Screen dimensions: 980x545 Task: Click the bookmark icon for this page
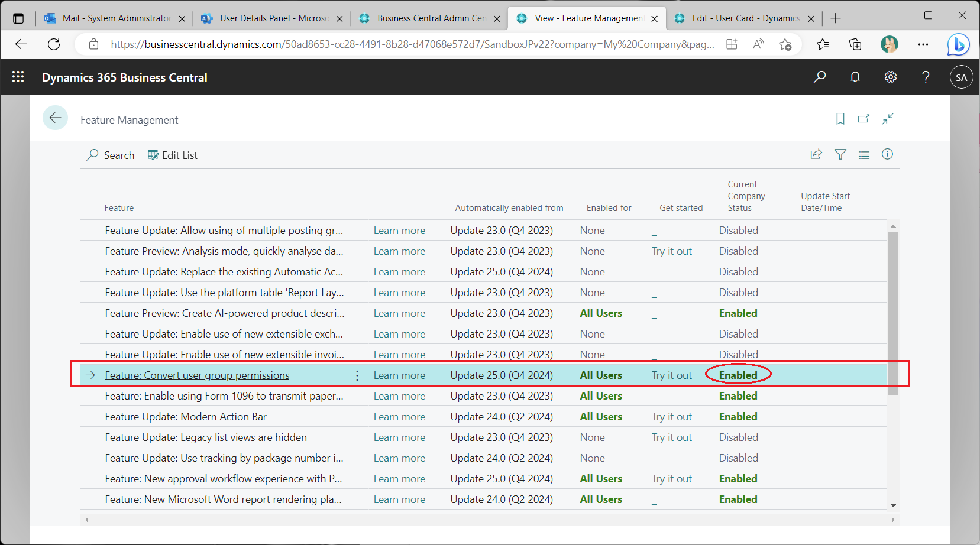tap(840, 119)
